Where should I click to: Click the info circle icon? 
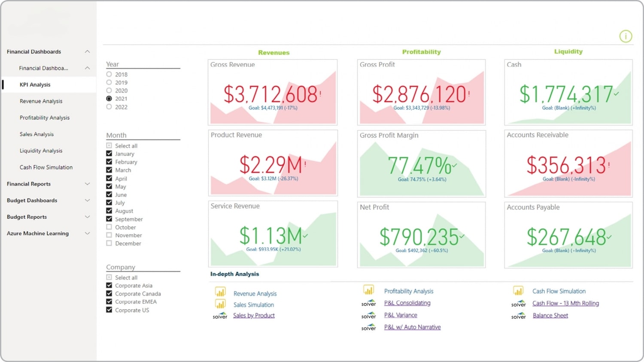pyautogui.click(x=626, y=36)
